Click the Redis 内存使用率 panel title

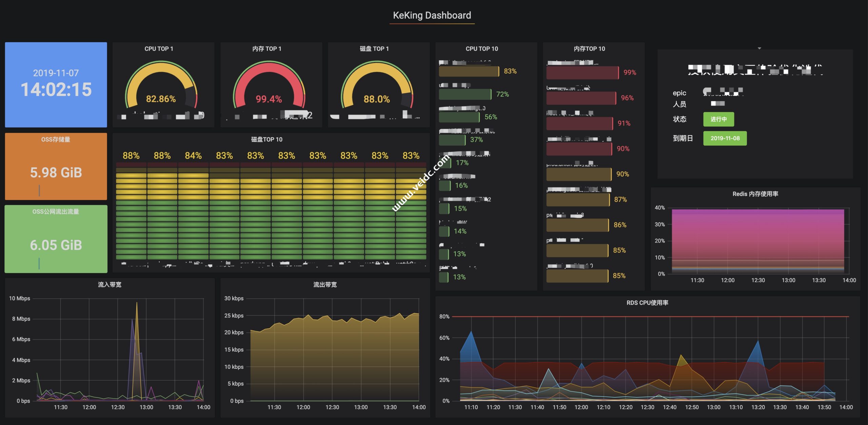coord(755,194)
